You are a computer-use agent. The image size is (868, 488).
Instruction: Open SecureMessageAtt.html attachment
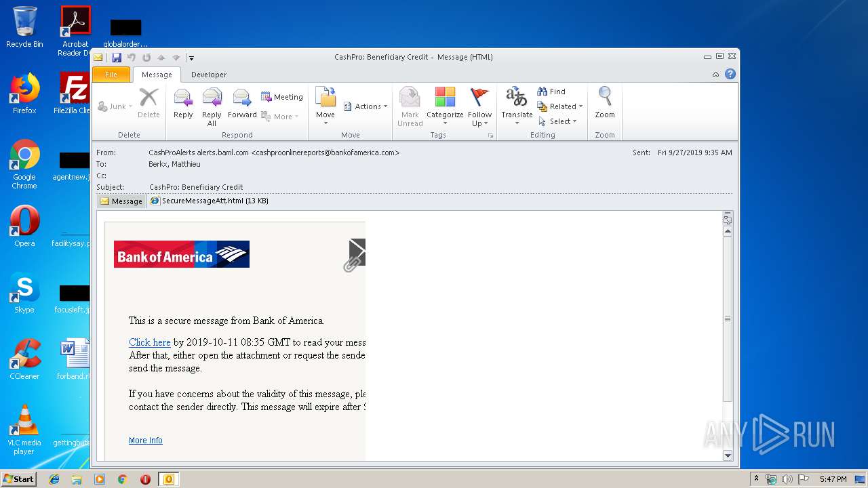[x=209, y=201]
